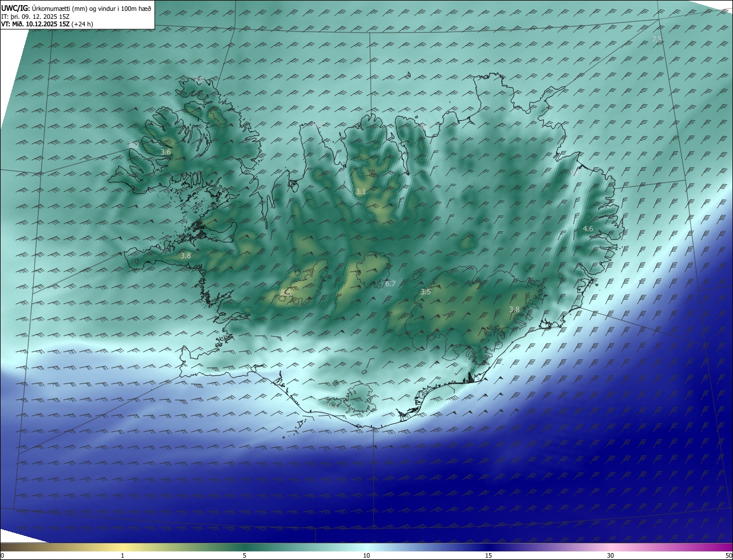Click the "50" label on the color scale

tap(728, 555)
